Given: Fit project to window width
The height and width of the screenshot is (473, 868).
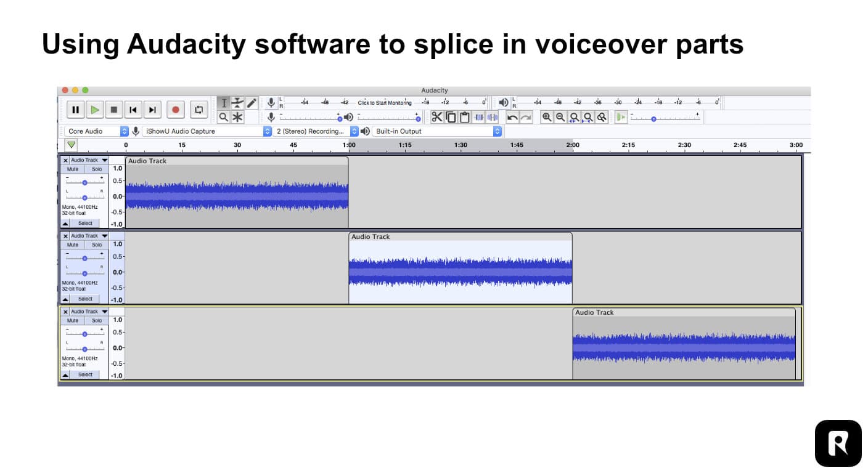Looking at the screenshot, I should point(588,117).
